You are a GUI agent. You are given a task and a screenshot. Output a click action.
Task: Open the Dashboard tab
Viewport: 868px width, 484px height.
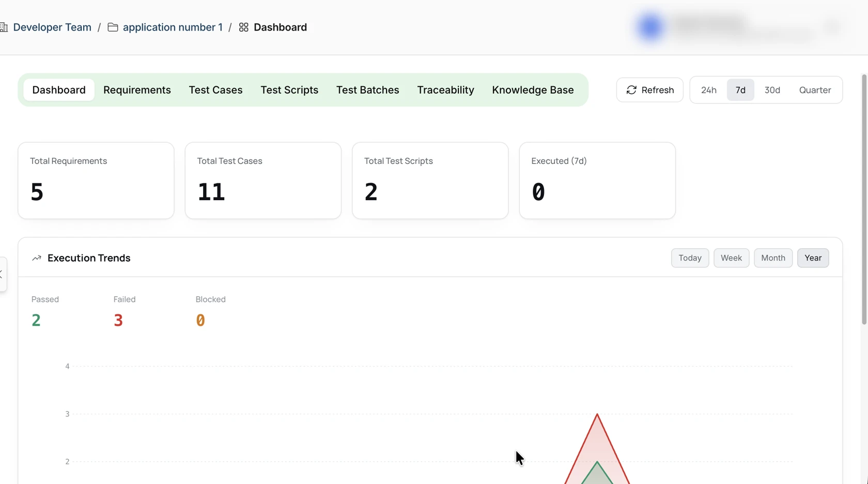point(59,90)
